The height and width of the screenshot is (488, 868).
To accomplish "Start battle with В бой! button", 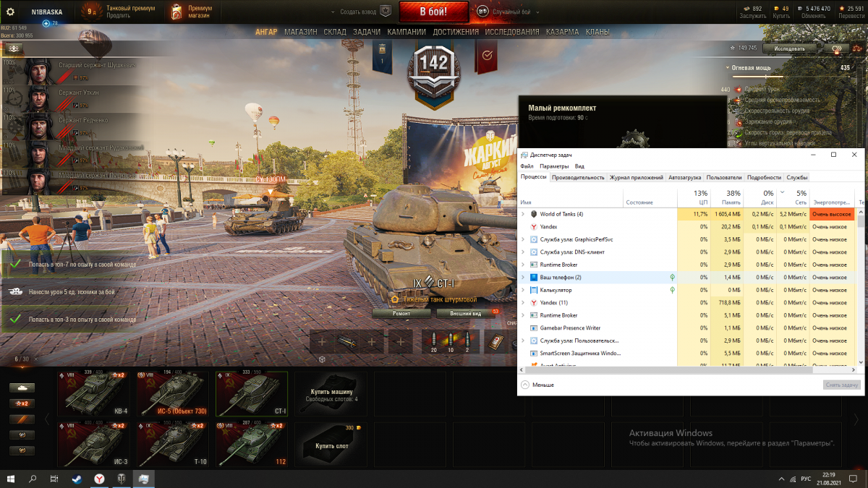I will (434, 12).
